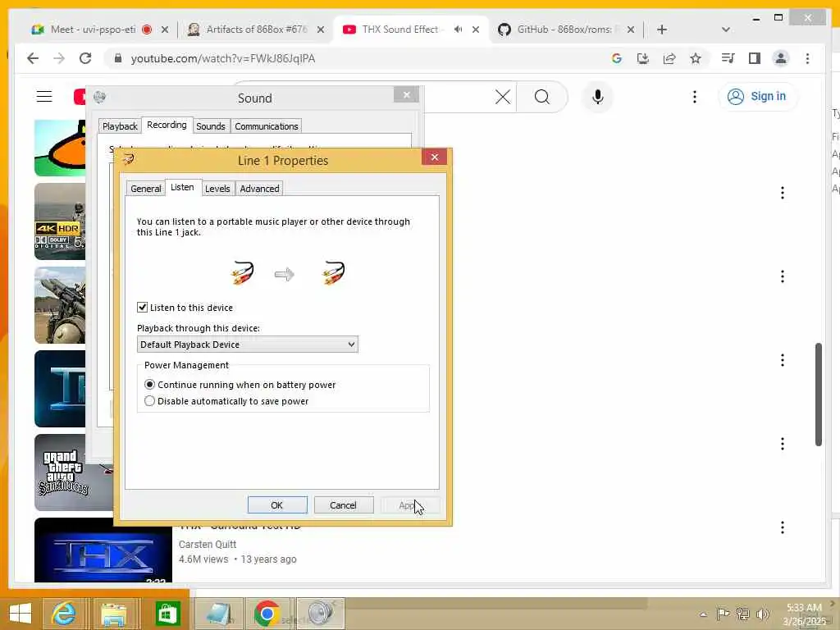Viewport: 840px width, 630px height.
Task: Open Action Center flag in tray
Action: pyautogui.click(x=723, y=614)
